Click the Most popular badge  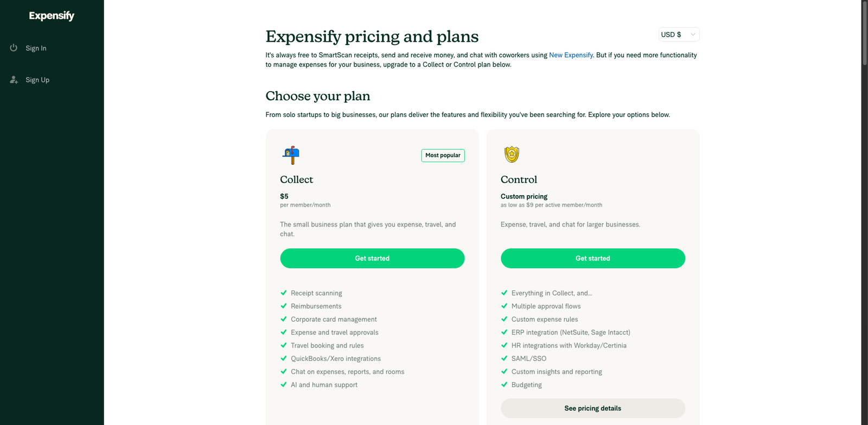click(443, 156)
